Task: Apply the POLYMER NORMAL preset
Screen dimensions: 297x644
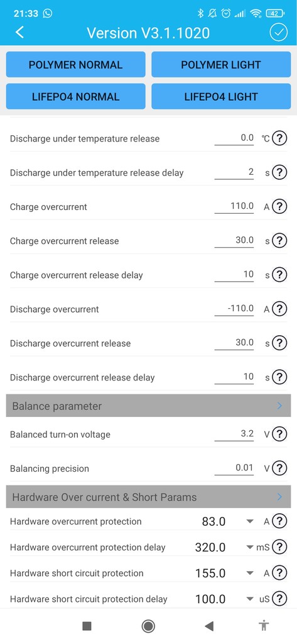Action: click(x=75, y=65)
